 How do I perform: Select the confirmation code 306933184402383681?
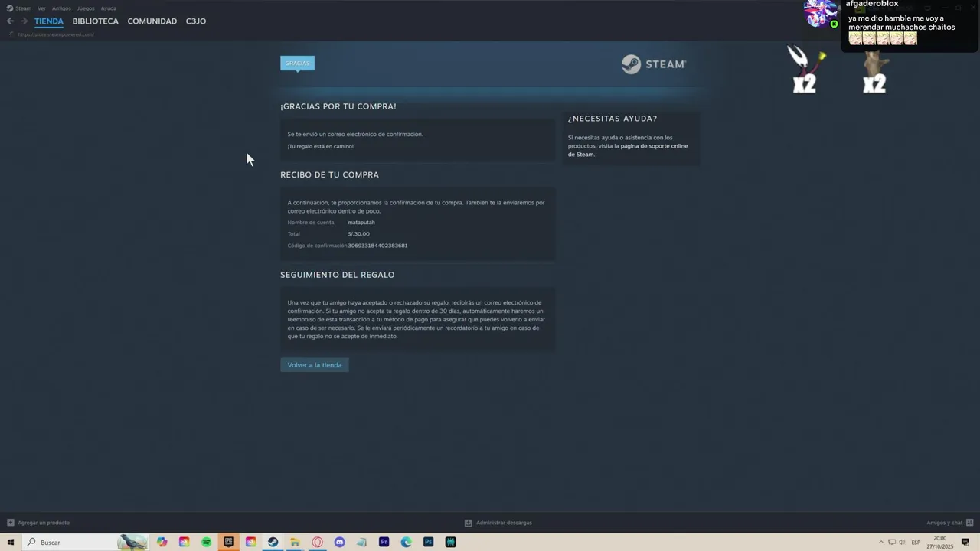coord(377,246)
